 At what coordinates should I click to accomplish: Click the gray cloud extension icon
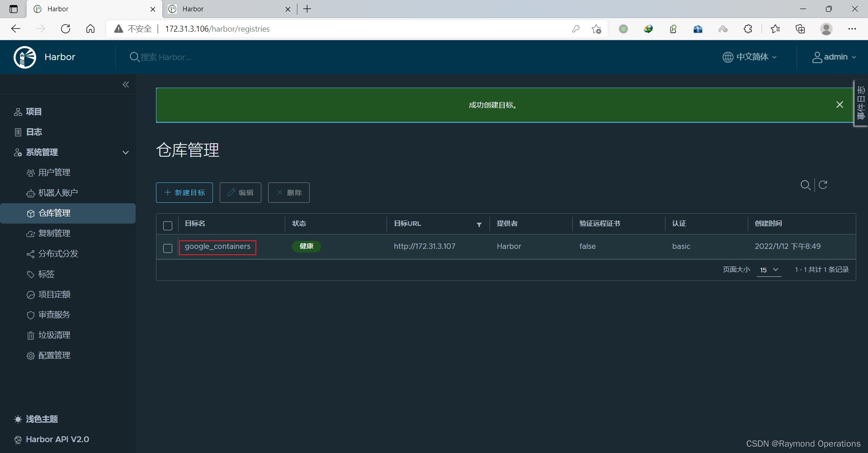click(x=723, y=29)
